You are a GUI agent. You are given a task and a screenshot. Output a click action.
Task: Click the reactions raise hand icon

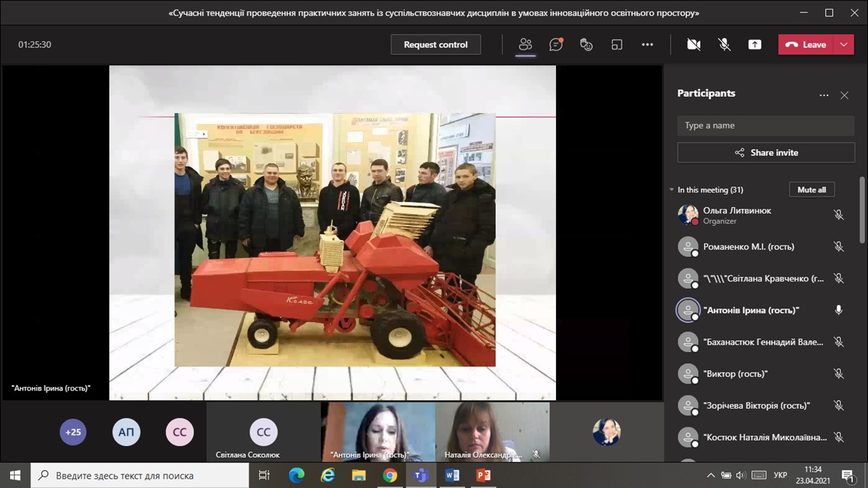(x=587, y=45)
